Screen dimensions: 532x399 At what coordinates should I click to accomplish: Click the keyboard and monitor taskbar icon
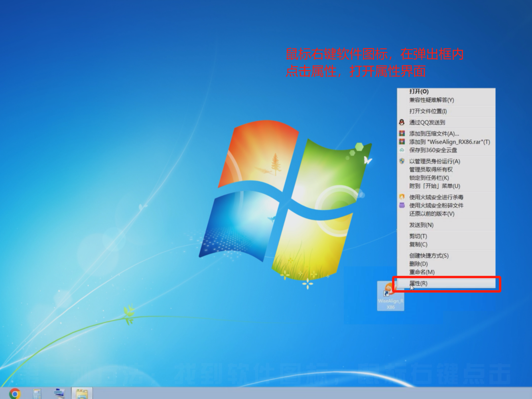(59, 393)
